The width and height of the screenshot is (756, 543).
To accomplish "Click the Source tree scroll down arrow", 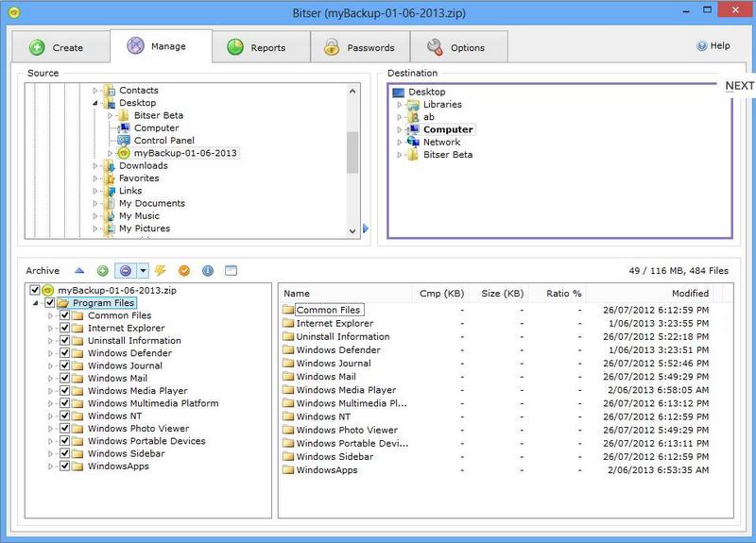I will click(x=352, y=231).
